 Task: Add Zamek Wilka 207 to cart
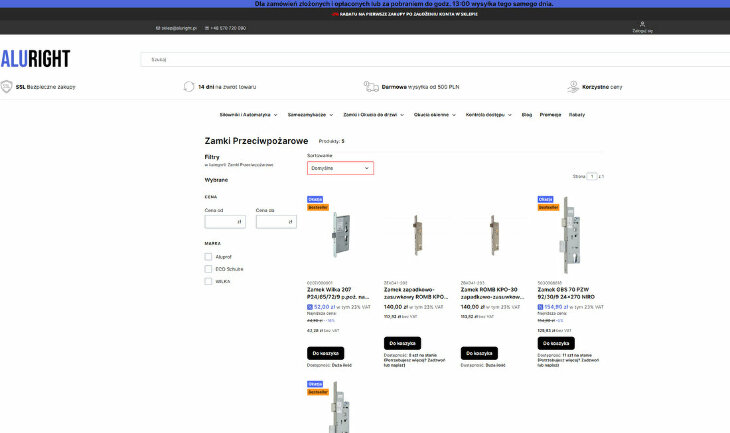point(325,353)
